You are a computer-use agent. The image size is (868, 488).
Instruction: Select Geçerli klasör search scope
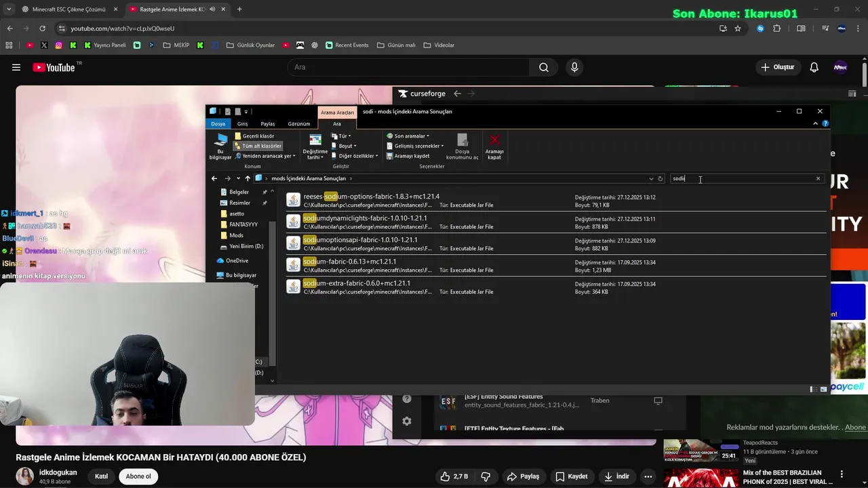pos(254,136)
